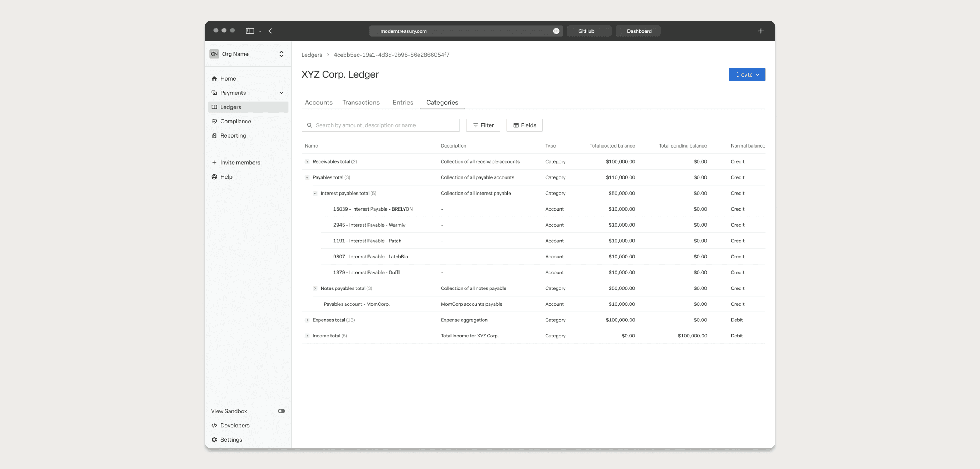Click the Developers code icon

click(x=214, y=425)
